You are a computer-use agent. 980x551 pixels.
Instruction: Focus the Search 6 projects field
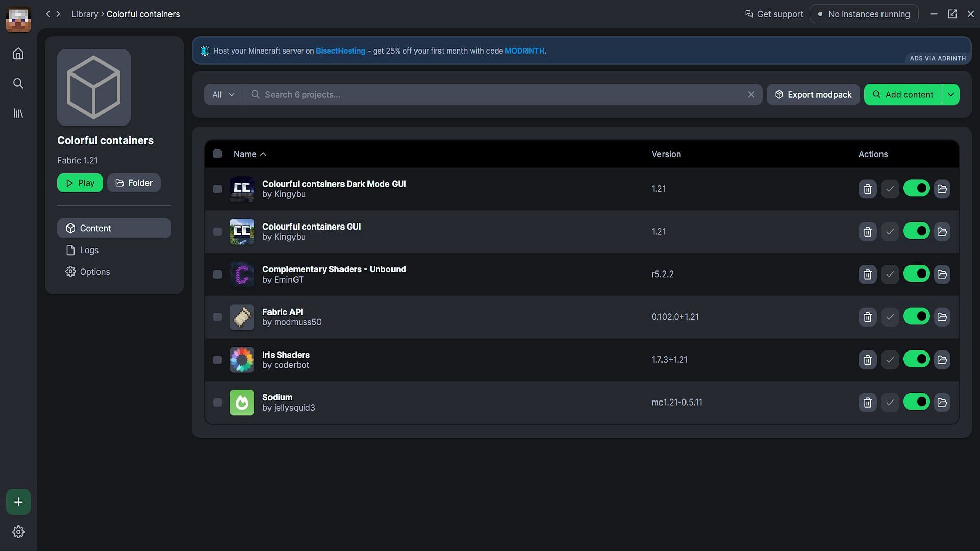click(x=503, y=94)
